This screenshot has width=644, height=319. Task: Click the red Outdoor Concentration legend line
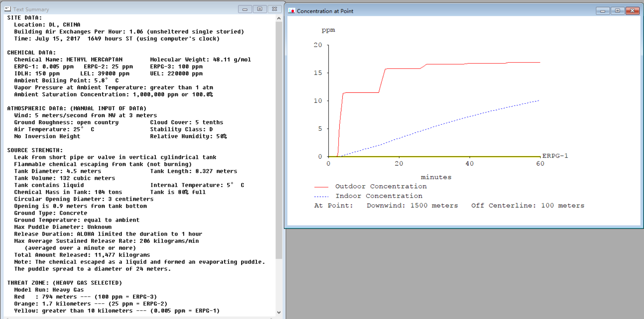tap(321, 187)
